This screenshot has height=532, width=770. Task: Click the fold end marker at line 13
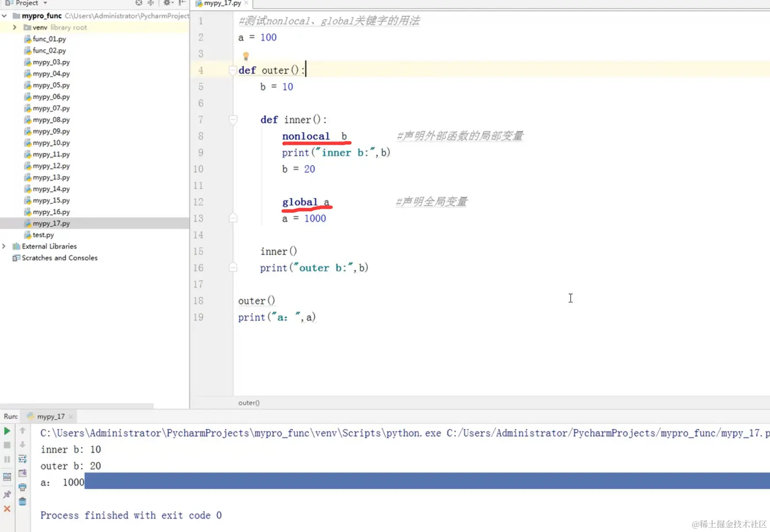[232, 219]
